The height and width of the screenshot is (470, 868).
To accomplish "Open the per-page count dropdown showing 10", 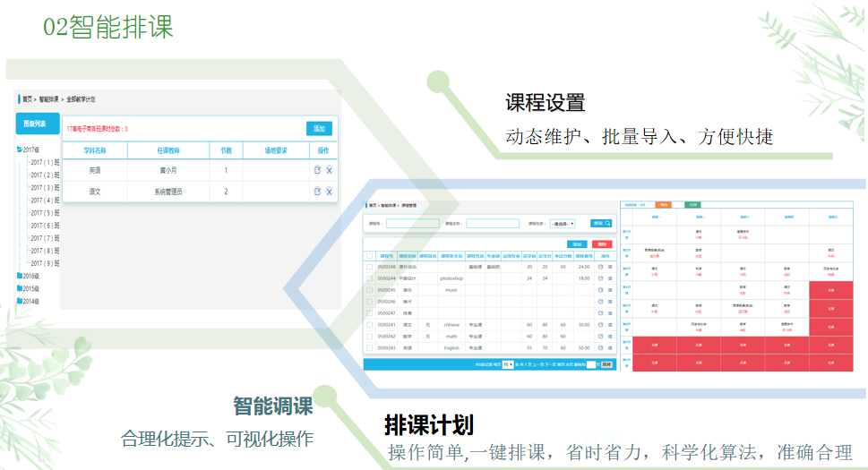I will [x=507, y=365].
